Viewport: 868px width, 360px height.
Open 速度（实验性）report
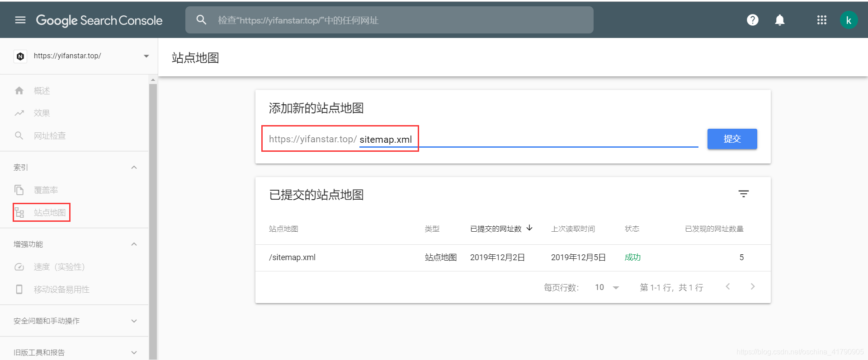pyautogui.click(x=59, y=266)
